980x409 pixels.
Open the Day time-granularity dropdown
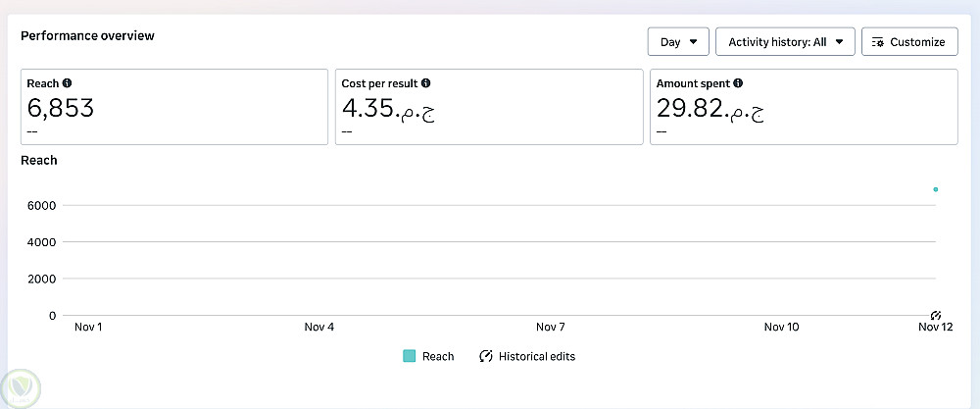click(x=678, y=42)
